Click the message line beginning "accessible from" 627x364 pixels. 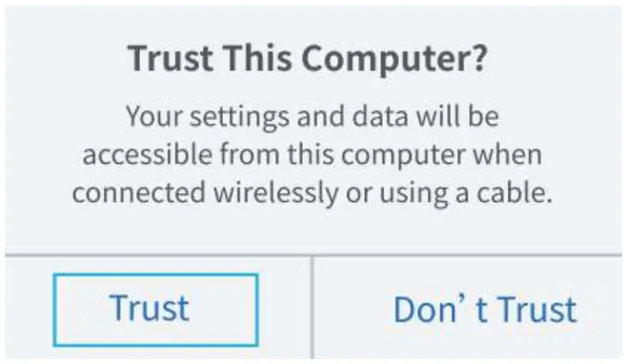[312, 155]
